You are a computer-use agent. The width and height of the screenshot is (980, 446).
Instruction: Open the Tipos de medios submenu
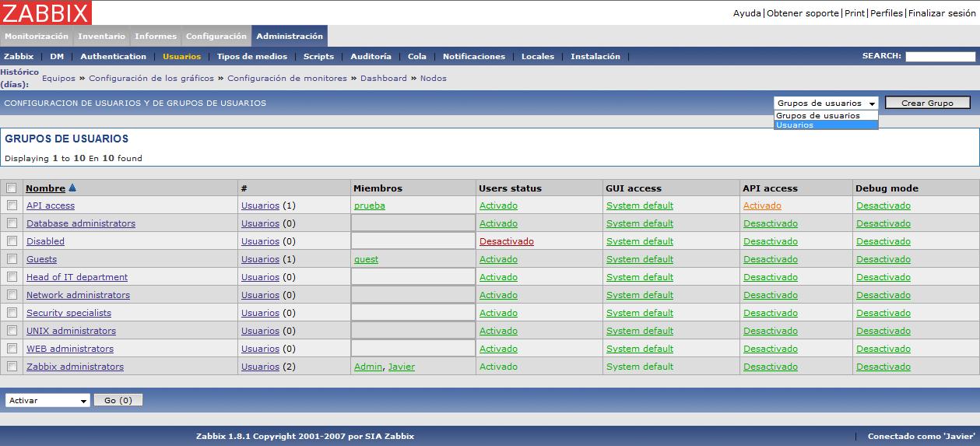(251, 56)
